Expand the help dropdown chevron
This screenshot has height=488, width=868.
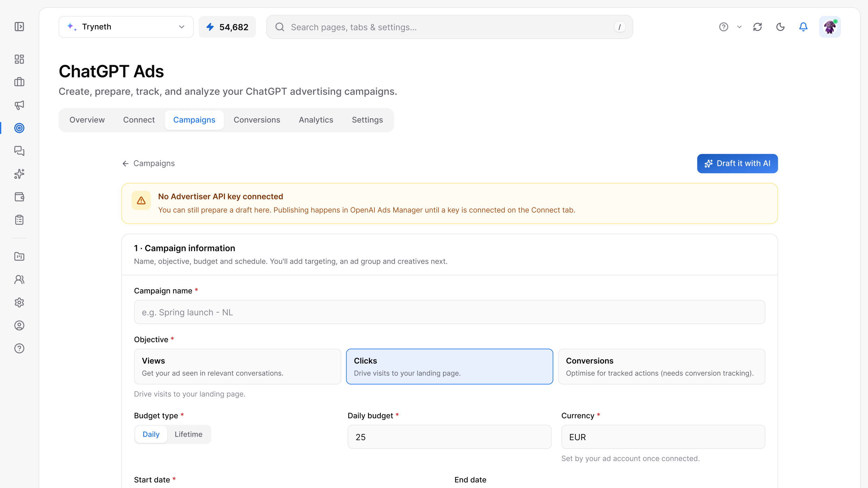click(739, 27)
